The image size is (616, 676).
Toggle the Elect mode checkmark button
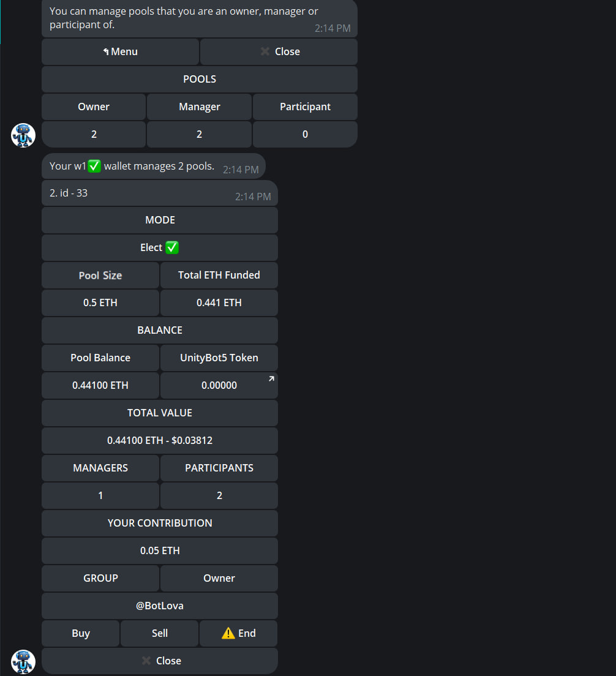click(160, 248)
